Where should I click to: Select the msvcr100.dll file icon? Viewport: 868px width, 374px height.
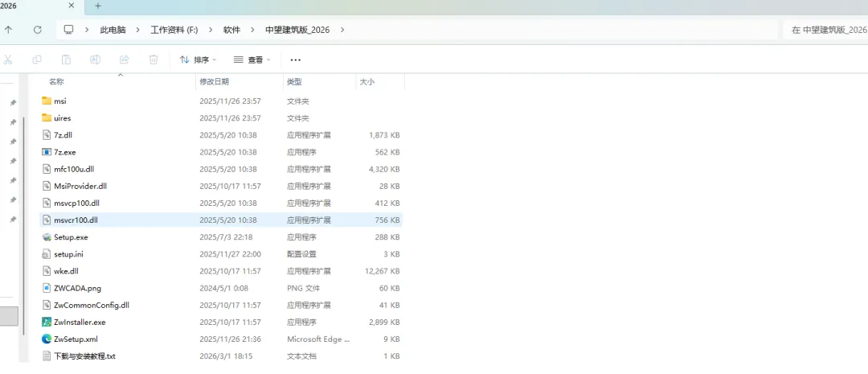click(47, 220)
